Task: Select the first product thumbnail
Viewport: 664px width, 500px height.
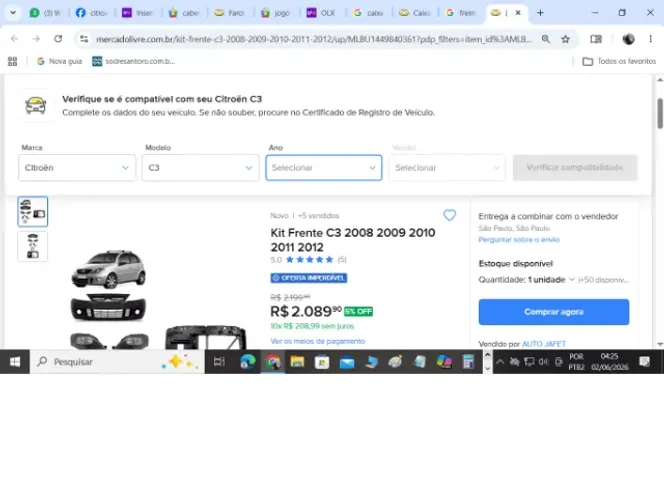Action: [33, 211]
